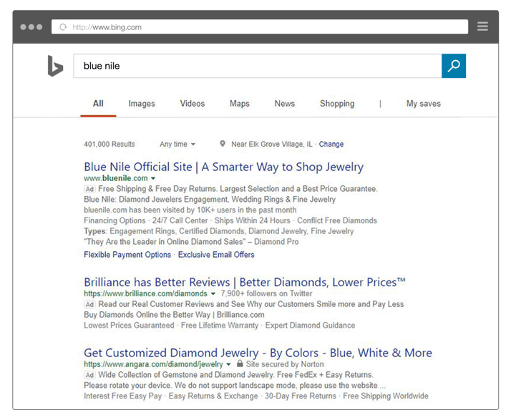This screenshot has width=511, height=420.
Task: Click the Ad badge on Brilliance result
Action: [89, 304]
